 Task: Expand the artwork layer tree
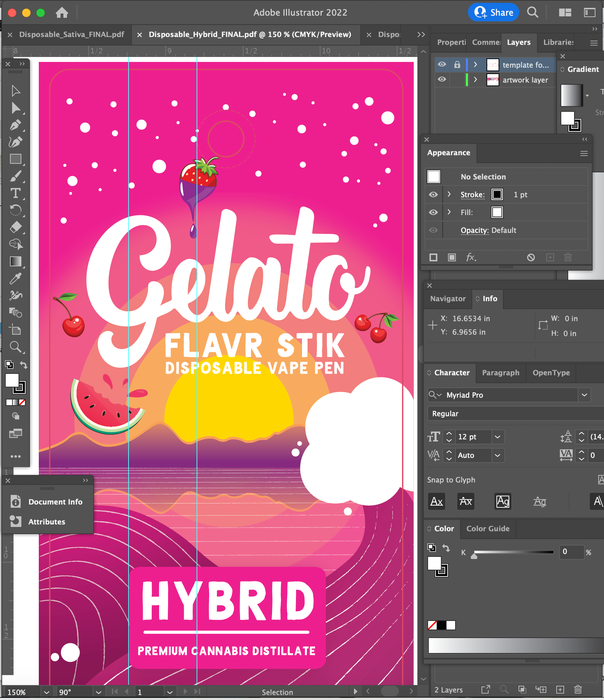coord(475,79)
